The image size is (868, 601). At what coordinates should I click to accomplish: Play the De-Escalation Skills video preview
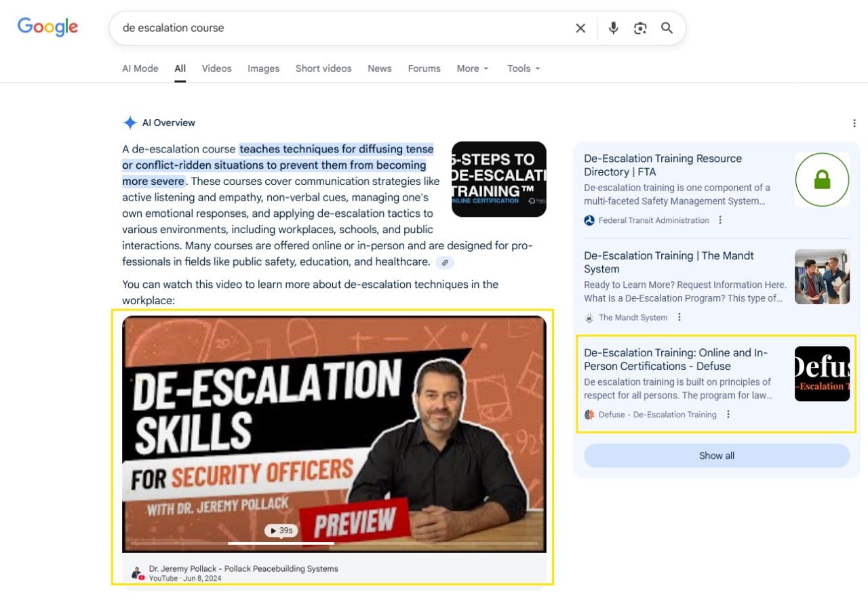[281, 531]
